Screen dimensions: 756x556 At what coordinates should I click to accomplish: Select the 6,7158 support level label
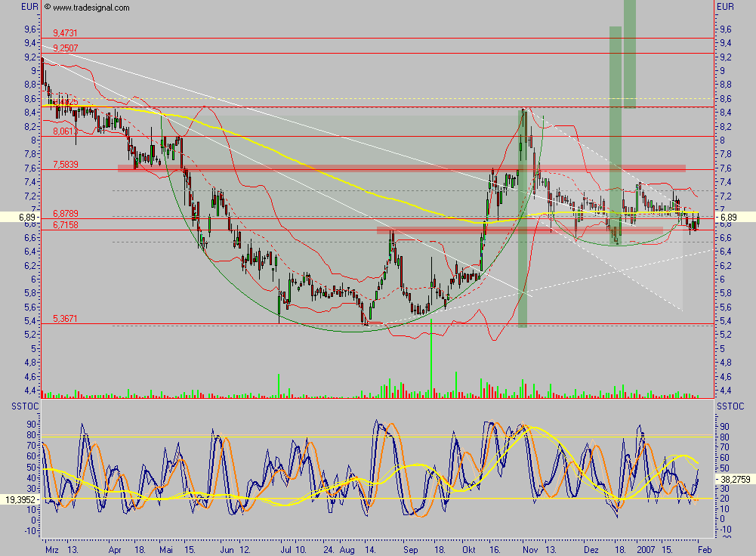pyautogui.click(x=65, y=225)
